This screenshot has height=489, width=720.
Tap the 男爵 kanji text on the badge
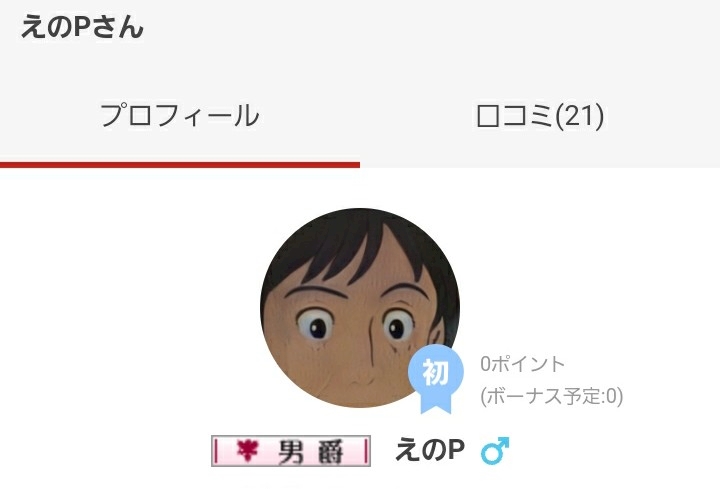point(310,452)
